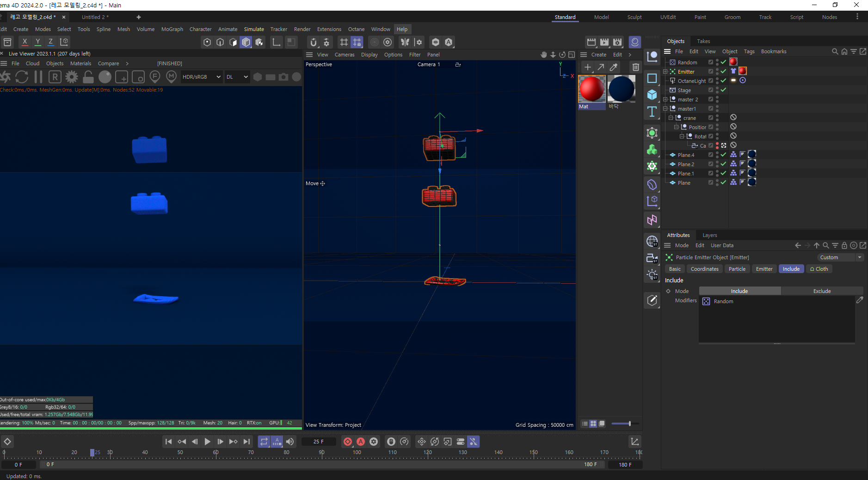Open Octane settings gear in Live Viewer
The width and height of the screenshot is (868, 480).
[72, 77]
